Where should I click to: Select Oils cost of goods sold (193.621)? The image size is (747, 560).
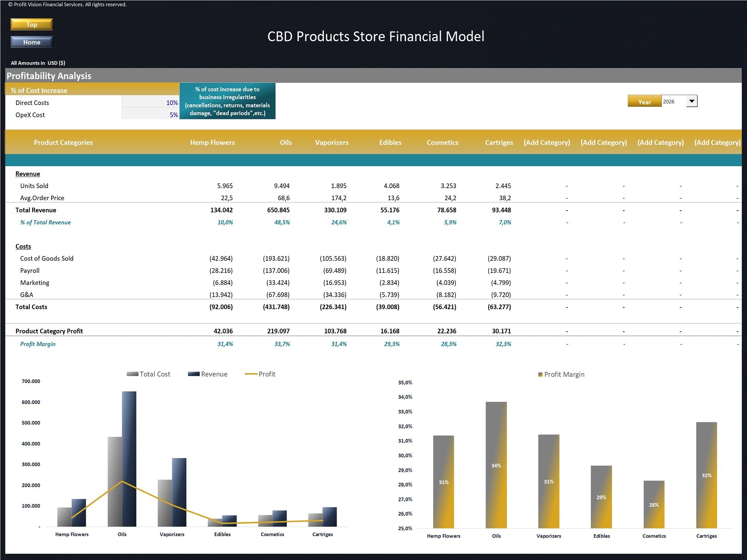pos(276,258)
